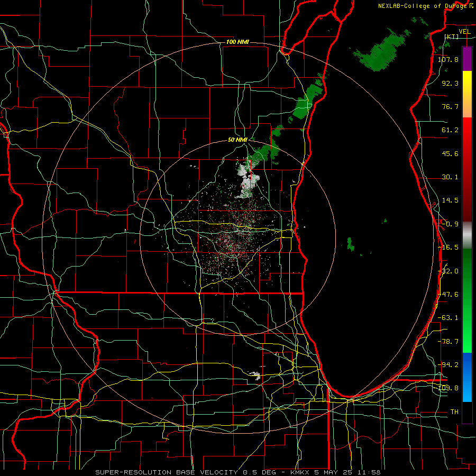Click the -94.2 scale value
The width and height of the screenshot is (476, 476).
click(448, 365)
